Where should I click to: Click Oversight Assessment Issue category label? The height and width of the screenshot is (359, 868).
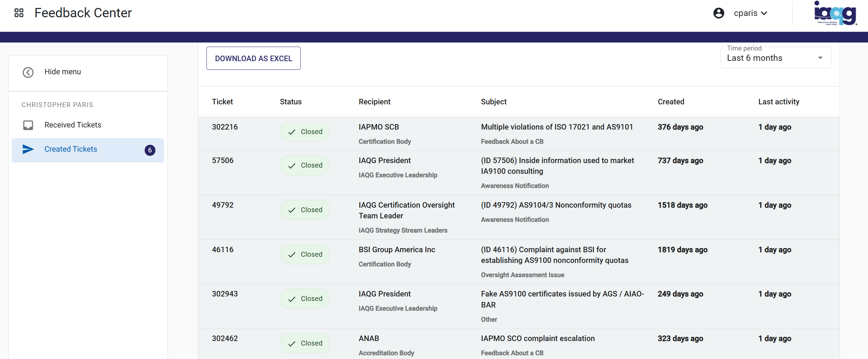pyautogui.click(x=522, y=275)
